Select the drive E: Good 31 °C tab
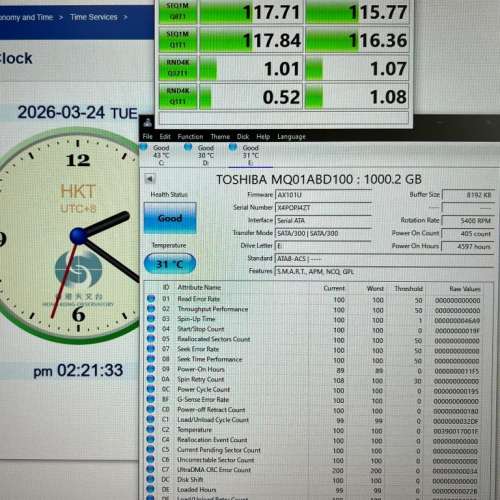Viewport: 500px width, 500px height. pyautogui.click(x=247, y=155)
